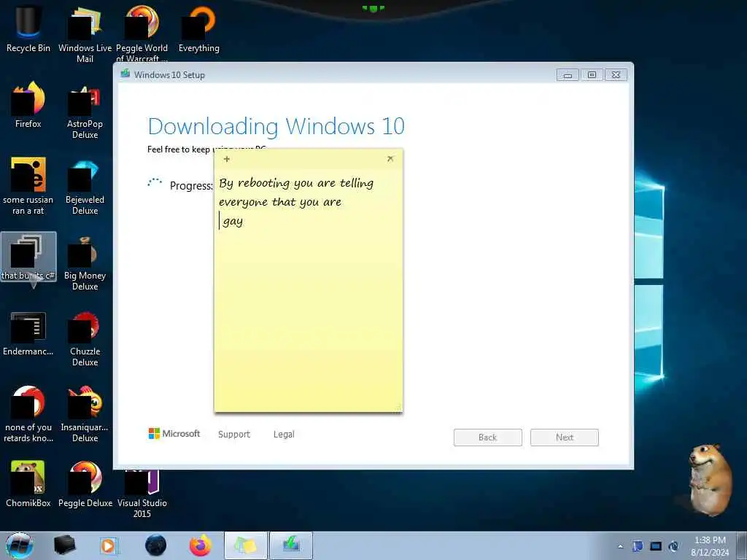Select the Peggle World of Warcraft icon
747x560 pixels.
click(x=142, y=34)
